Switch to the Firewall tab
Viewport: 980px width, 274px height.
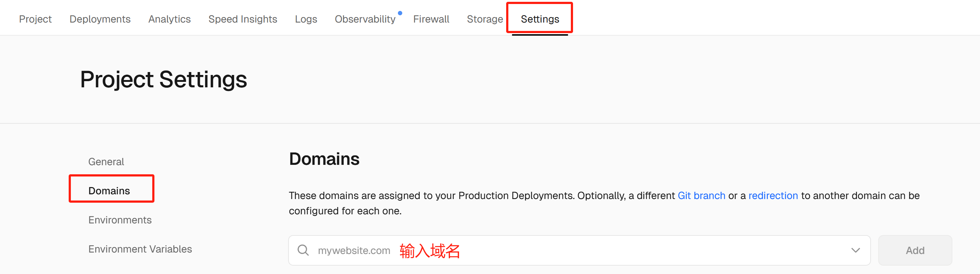coord(431,19)
